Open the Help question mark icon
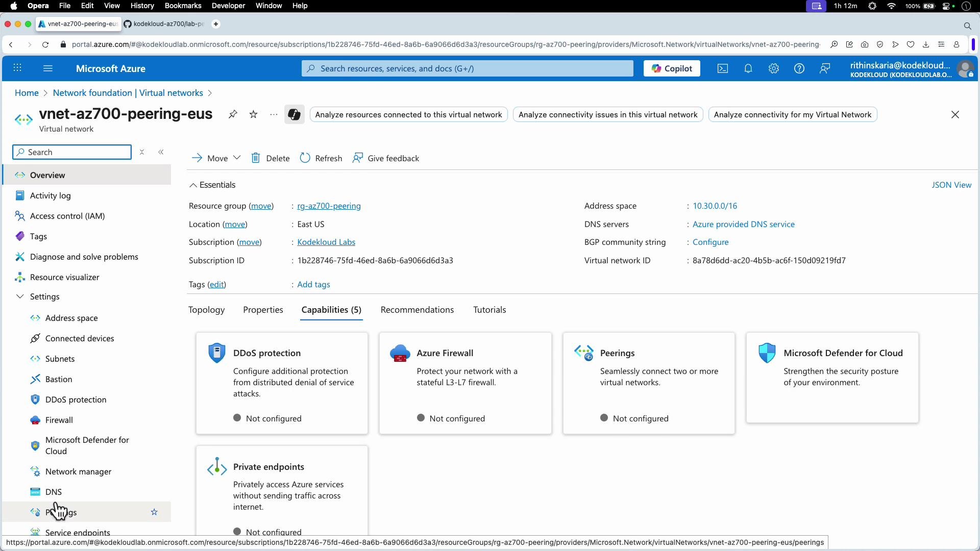980x551 pixels. (x=799, y=68)
